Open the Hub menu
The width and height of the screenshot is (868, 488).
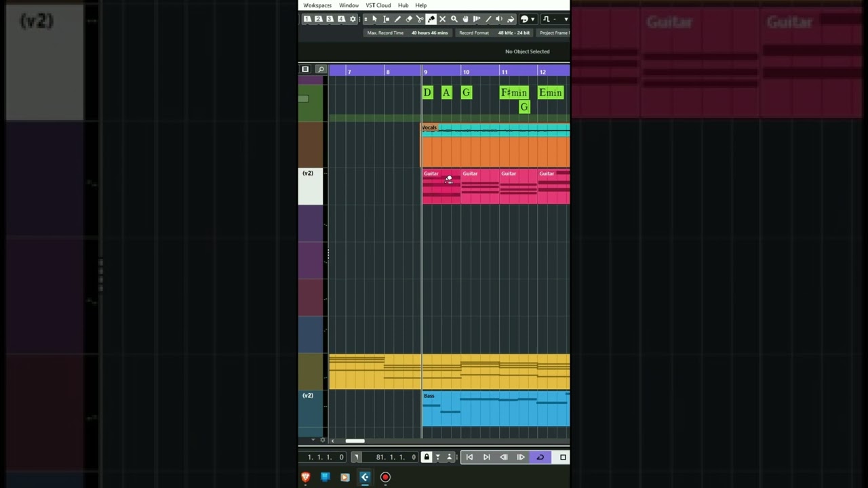click(x=403, y=5)
